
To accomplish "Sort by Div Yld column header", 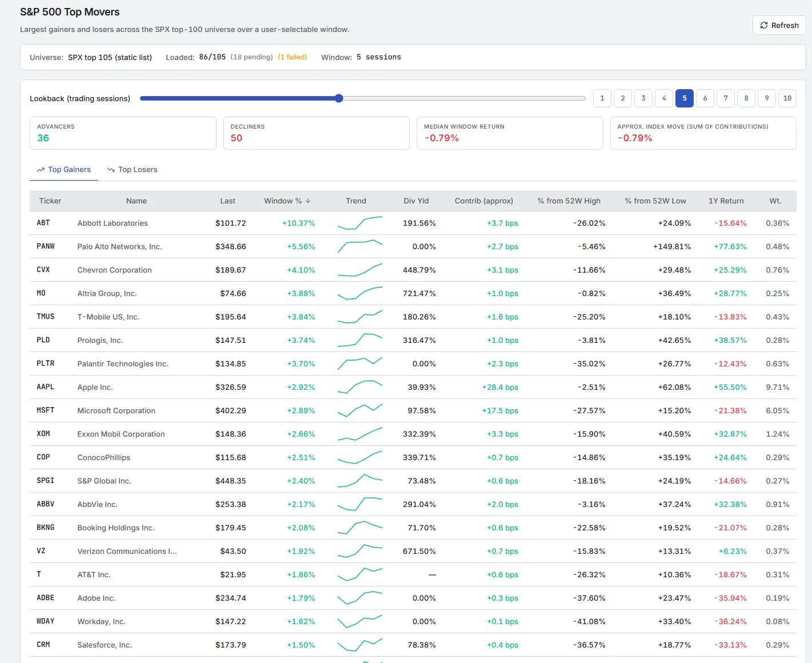I will tap(416, 201).
